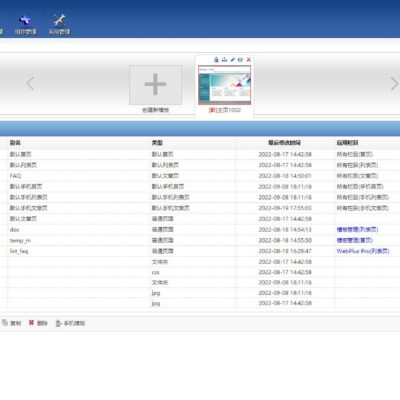Select the 主页1002 template thumbnail

[x=224, y=85]
